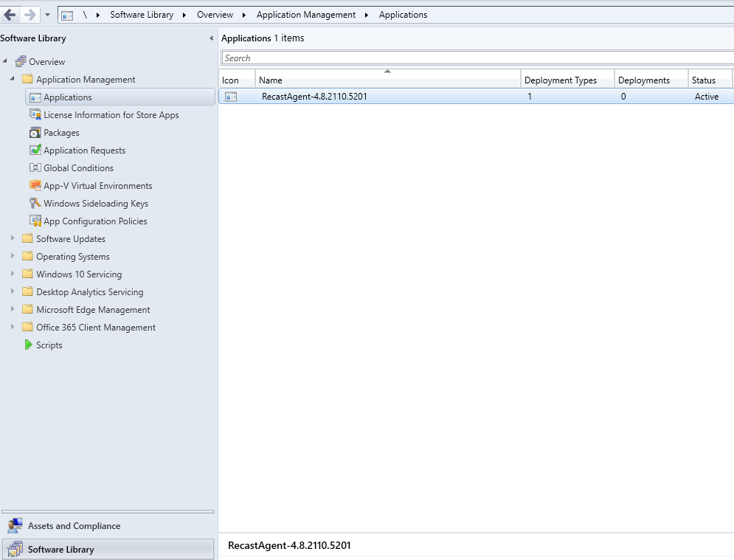Click the RecastAgent row application icon
Image resolution: width=734 pixels, height=560 pixels.
click(x=231, y=97)
